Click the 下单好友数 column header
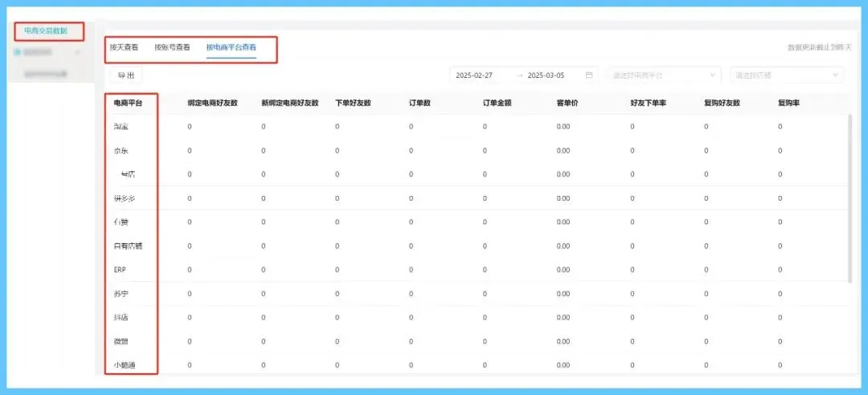This screenshot has width=868, height=395. [353, 104]
